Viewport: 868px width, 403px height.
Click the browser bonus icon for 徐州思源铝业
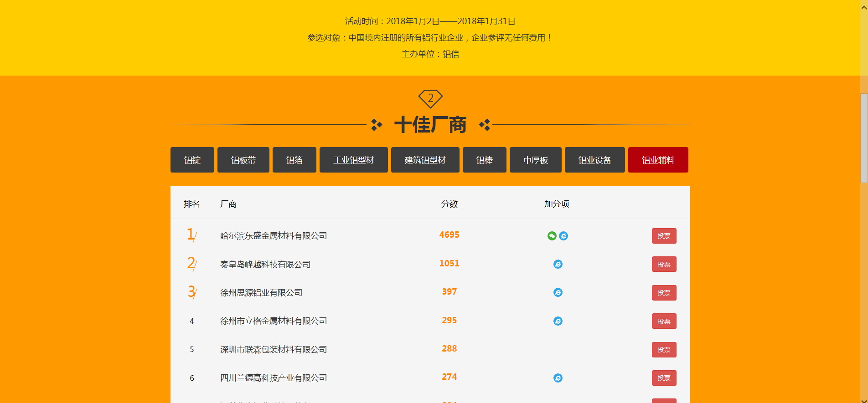click(x=558, y=292)
